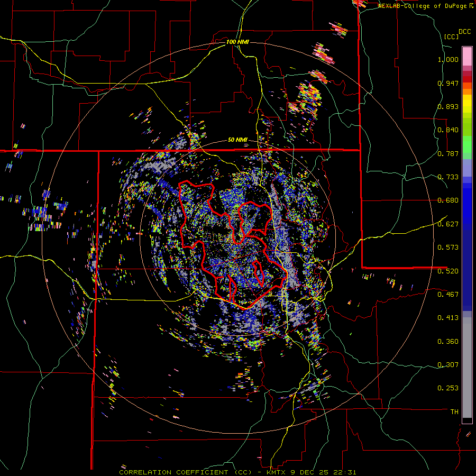Click the 1.000 legend value
This screenshot has width=476, height=476.
tap(448, 59)
